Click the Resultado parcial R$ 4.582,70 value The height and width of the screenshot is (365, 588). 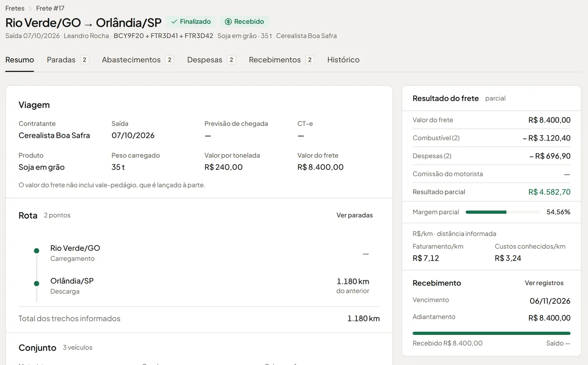tap(549, 192)
